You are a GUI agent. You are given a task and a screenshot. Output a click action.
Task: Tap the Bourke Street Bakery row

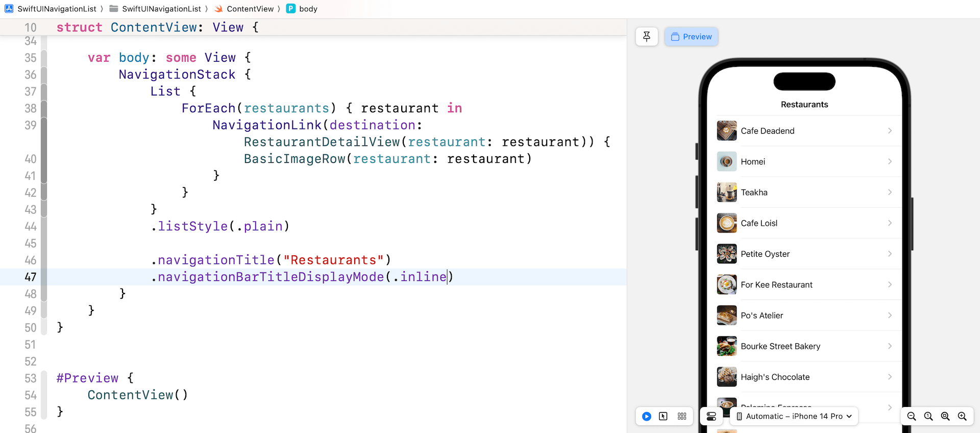point(804,346)
